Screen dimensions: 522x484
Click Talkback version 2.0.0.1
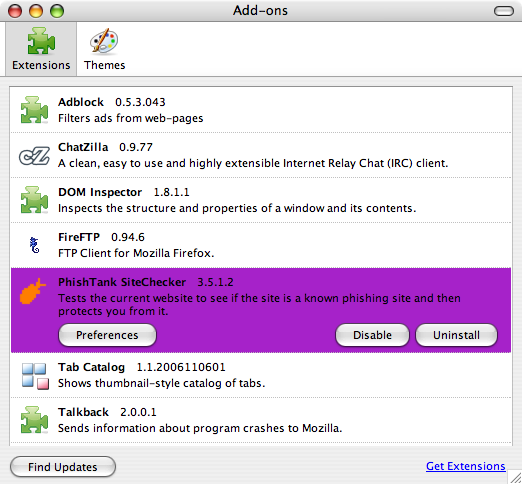coord(138,412)
